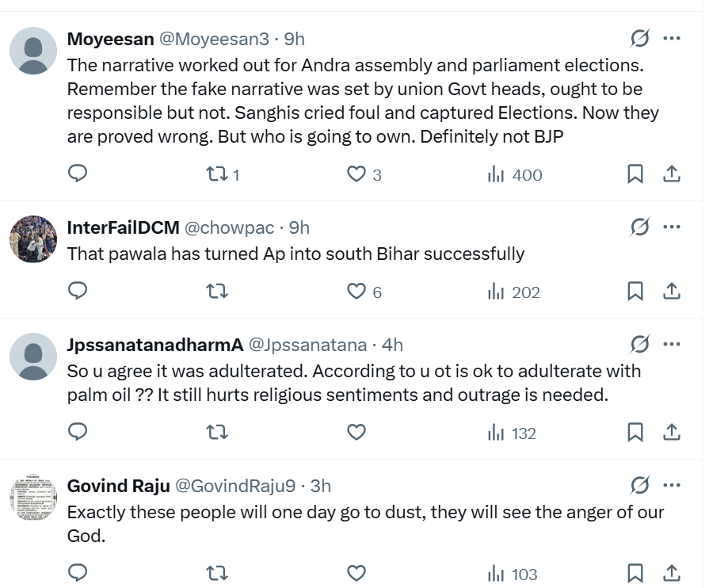Viewport: 709px width, 588px height.
Task: Like Moyeesan's tweet
Action: (x=356, y=174)
